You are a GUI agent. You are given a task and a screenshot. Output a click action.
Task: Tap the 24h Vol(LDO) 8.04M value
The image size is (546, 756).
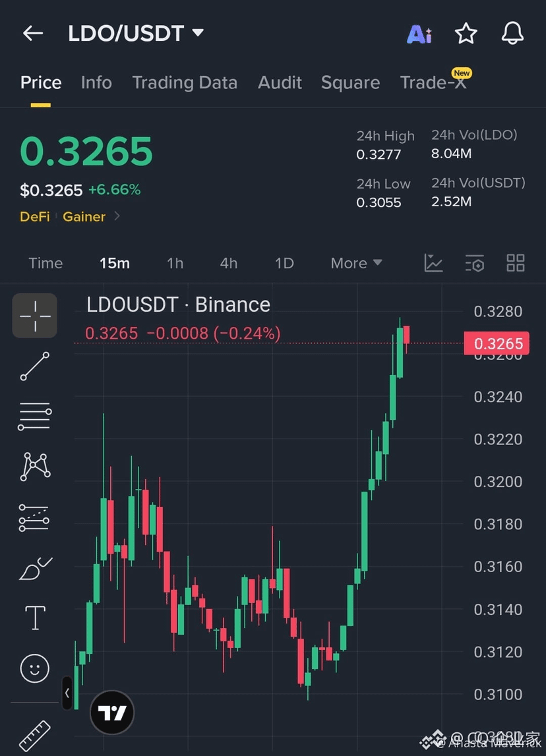coord(451,154)
